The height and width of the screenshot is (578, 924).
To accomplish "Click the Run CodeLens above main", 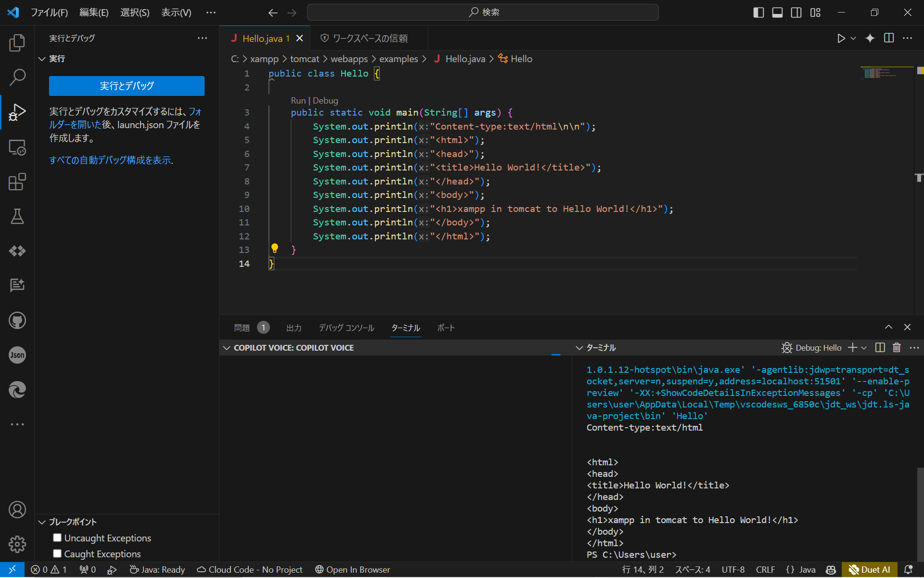I will tap(298, 101).
